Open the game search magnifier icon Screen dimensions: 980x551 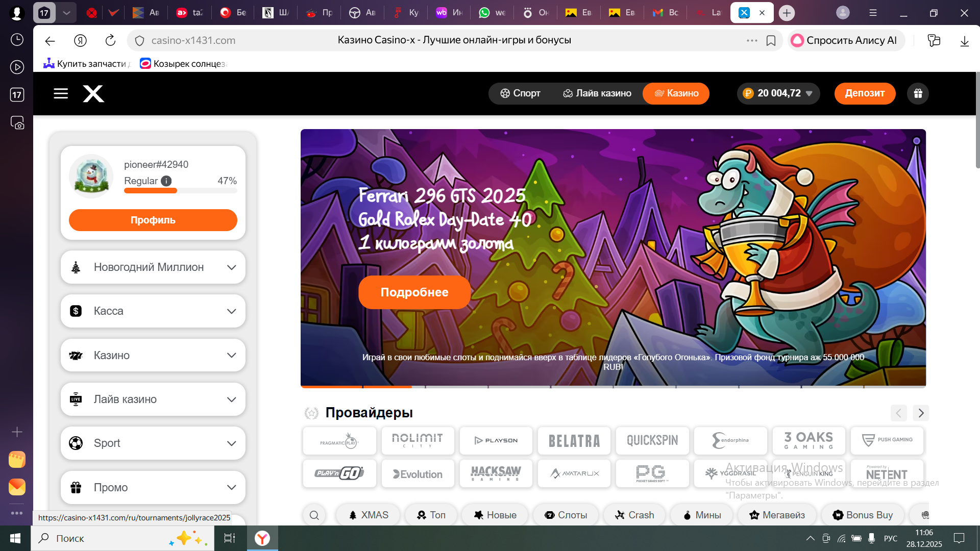[314, 515]
